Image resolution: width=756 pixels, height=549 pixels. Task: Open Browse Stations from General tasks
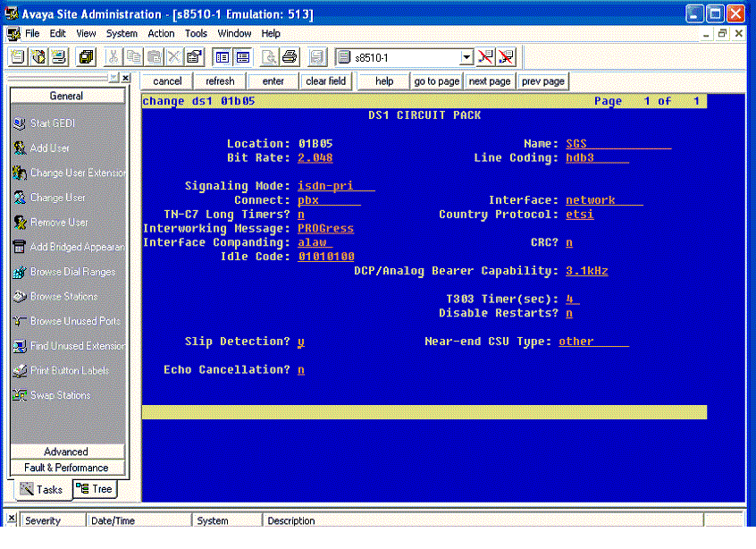63,297
